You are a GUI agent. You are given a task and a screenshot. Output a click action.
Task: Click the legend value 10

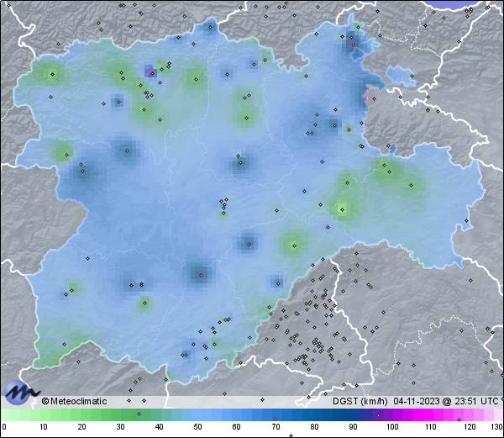[x=44, y=427]
